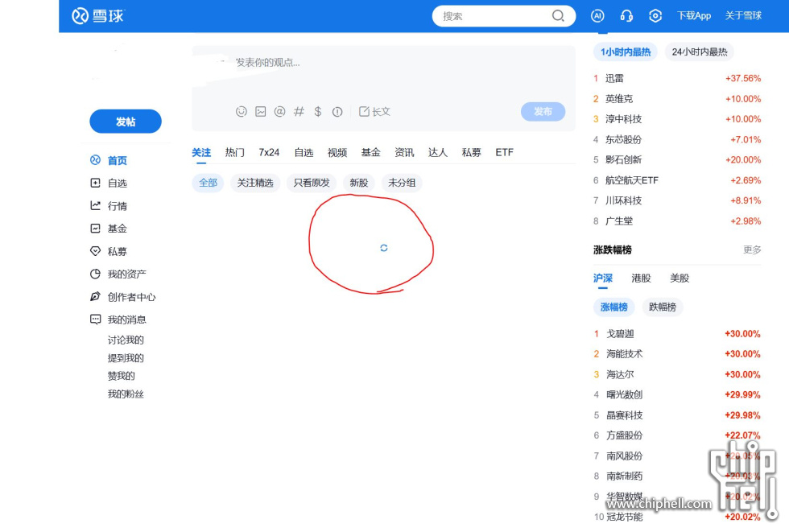Switch to the 7x24 feed tab
This screenshot has width=789, height=532.
[269, 152]
